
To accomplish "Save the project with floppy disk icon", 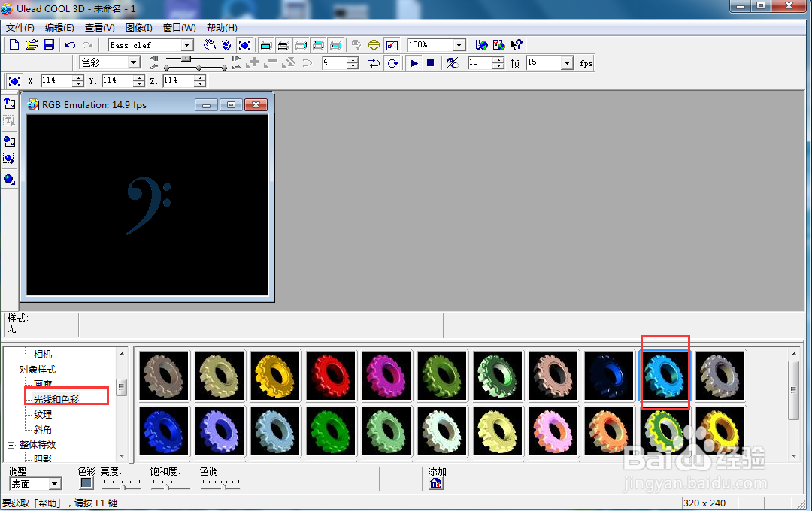I will point(49,45).
